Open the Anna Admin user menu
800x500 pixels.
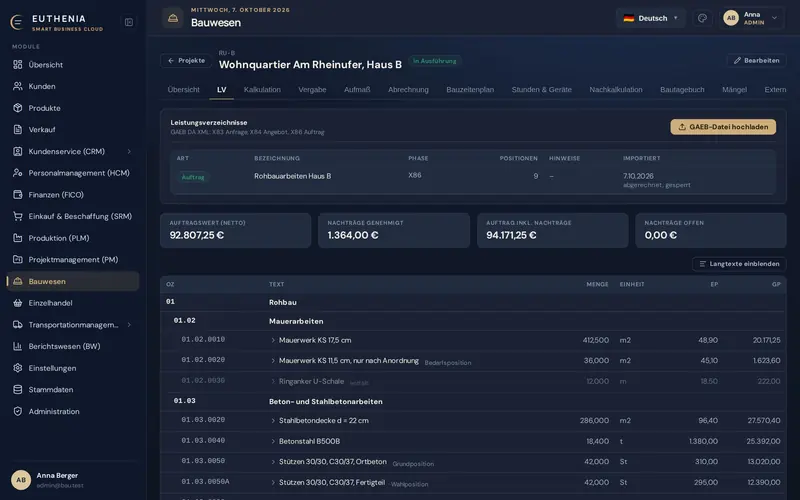point(751,18)
